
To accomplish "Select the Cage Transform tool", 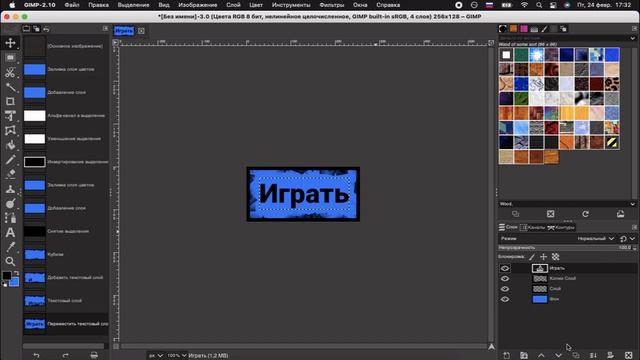I will click(x=10, y=131).
